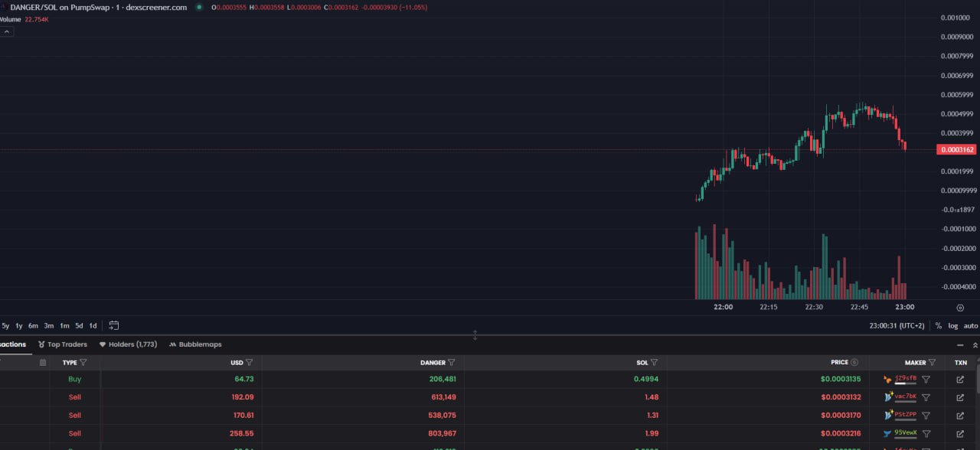The image size is (980, 450).
Task: Toggle percent scale on price axis
Action: click(939, 326)
